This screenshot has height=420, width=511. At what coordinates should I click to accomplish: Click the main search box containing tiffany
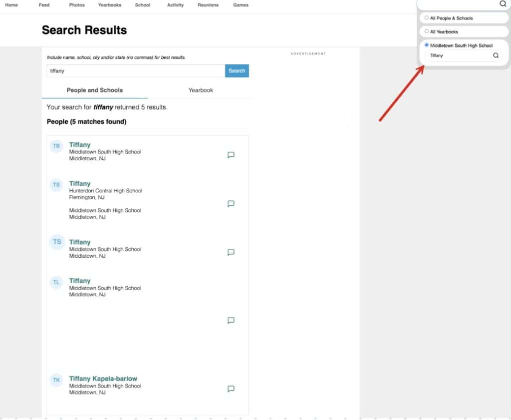point(136,71)
